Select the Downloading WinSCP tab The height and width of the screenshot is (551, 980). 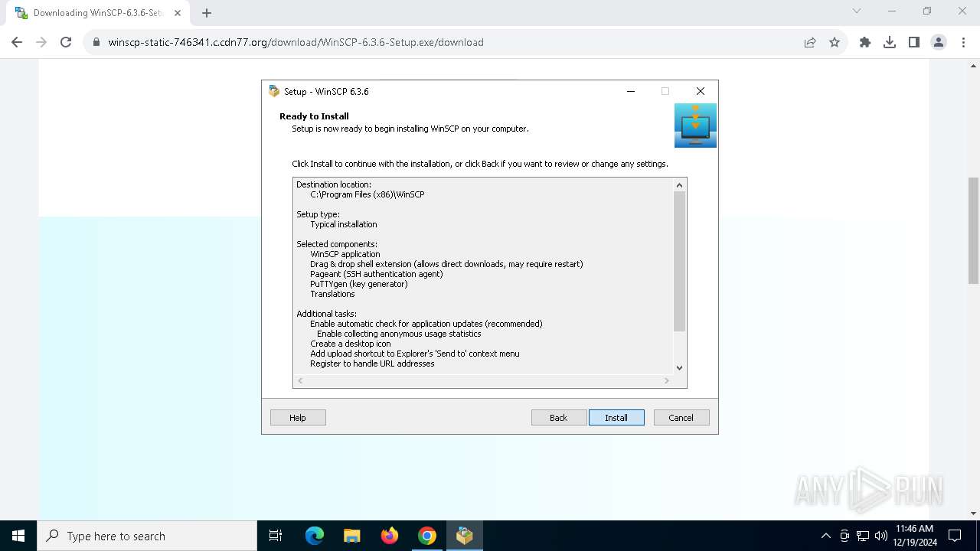click(98, 13)
